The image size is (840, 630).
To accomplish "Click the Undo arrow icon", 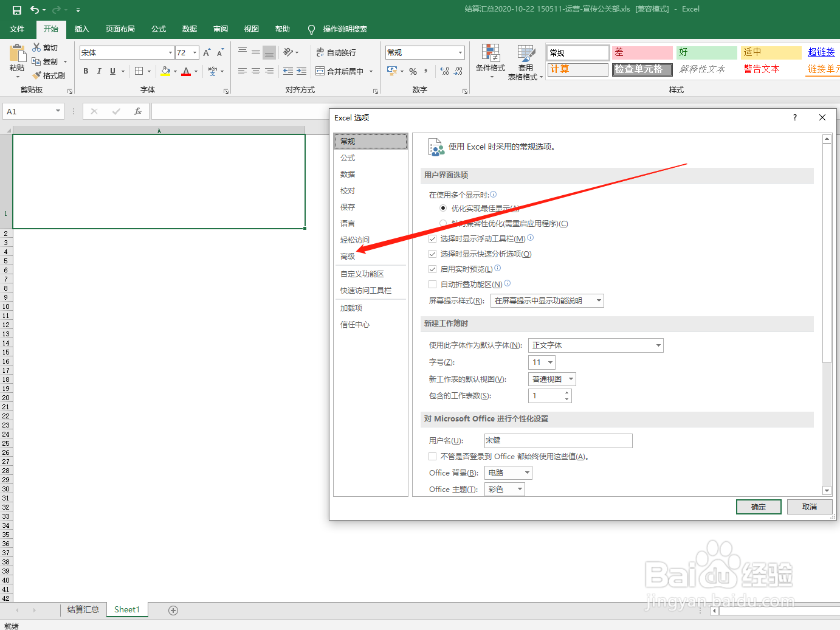I will 35,10.
